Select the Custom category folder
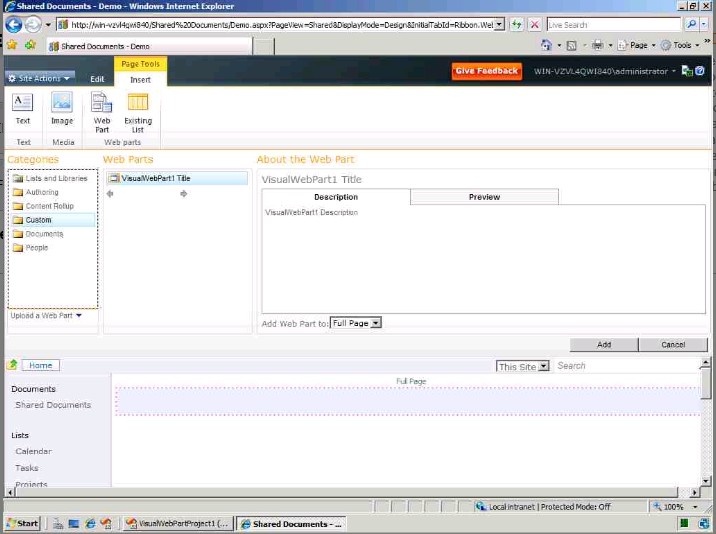Viewport: 716px width, 534px height. point(53,220)
